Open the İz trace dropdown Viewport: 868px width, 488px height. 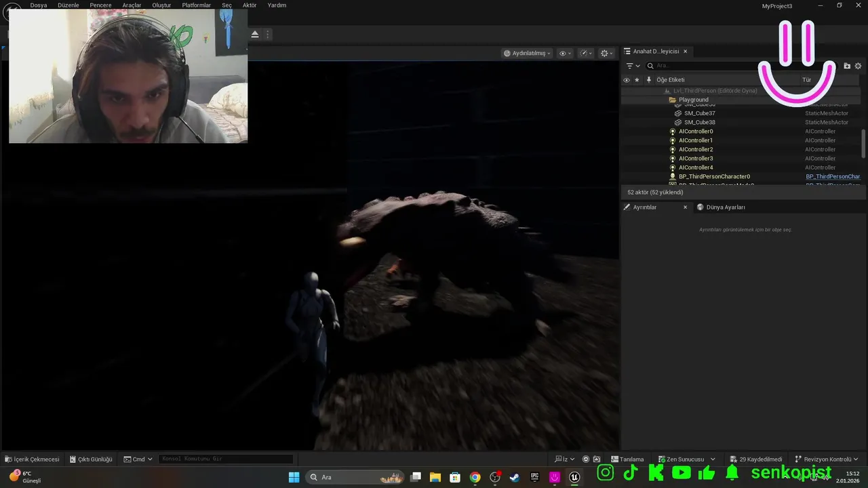tap(565, 460)
